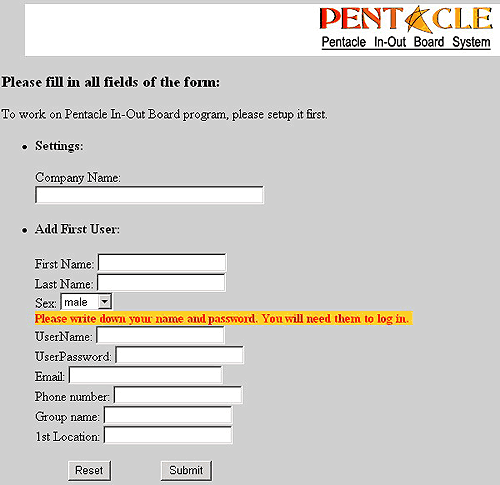Click into the First Name field
The image size is (500, 485).
point(162,263)
